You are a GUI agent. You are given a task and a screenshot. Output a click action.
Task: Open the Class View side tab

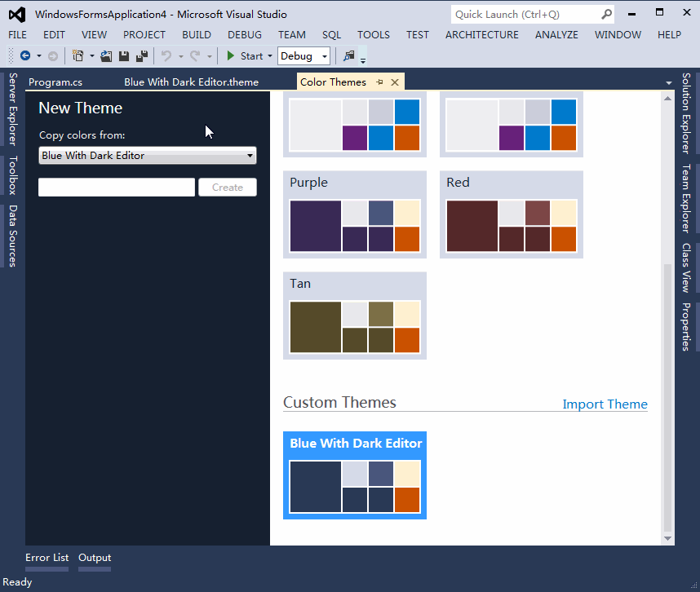point(686,267)
